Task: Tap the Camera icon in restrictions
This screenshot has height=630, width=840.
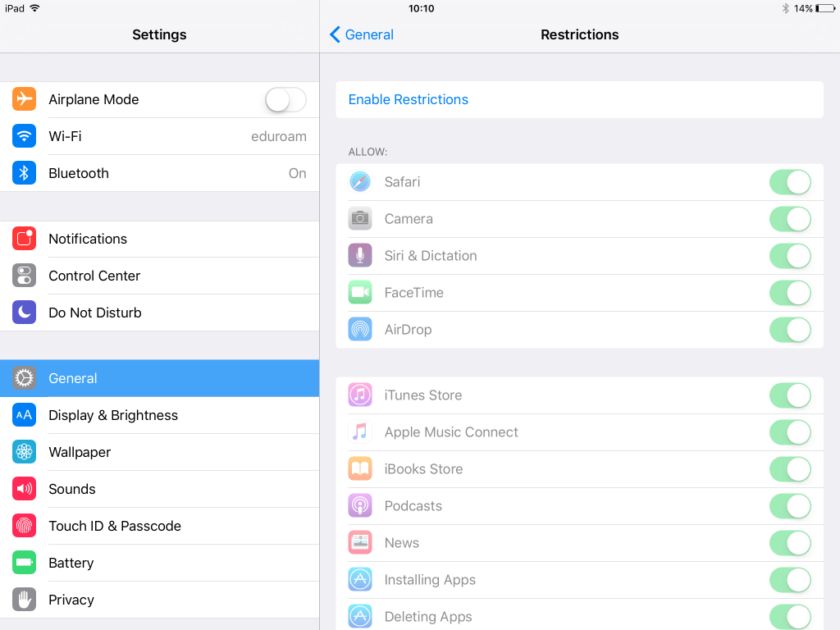Action: point(360,218)
